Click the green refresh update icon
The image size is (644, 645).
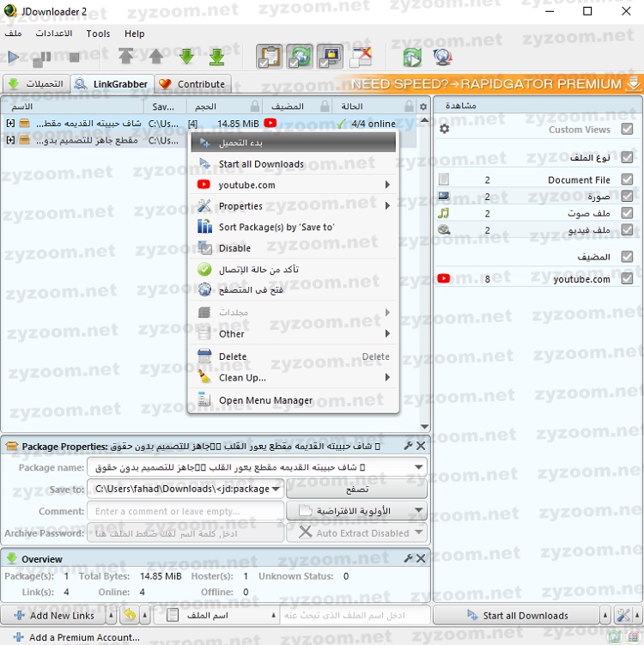(x=412, y=57)
